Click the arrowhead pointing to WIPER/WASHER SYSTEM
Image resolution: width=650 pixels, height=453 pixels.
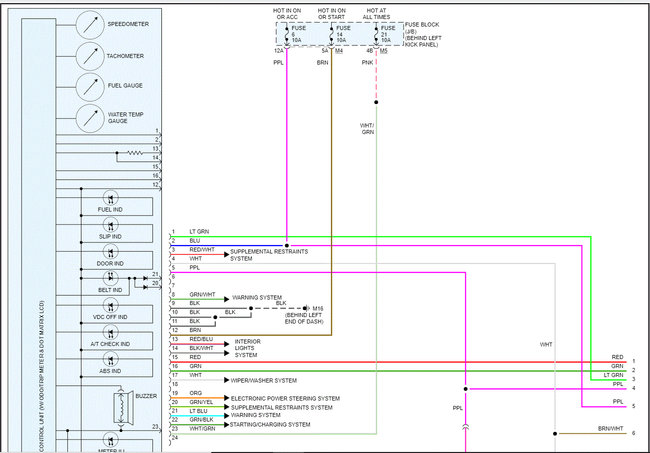point(227,380)
